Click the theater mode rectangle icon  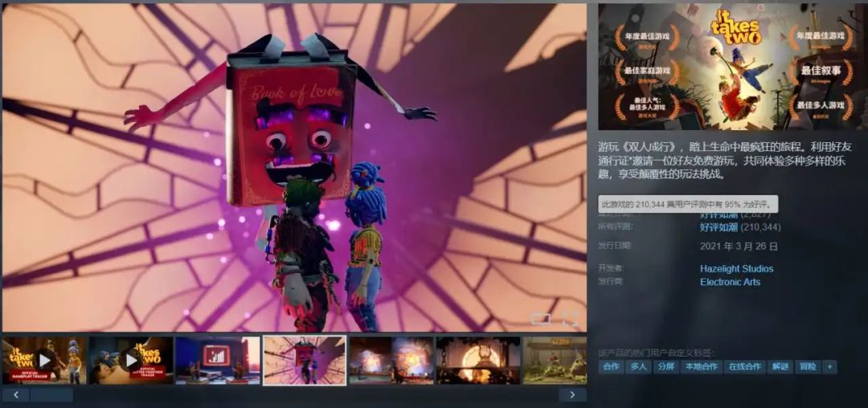tap(541, 319)
